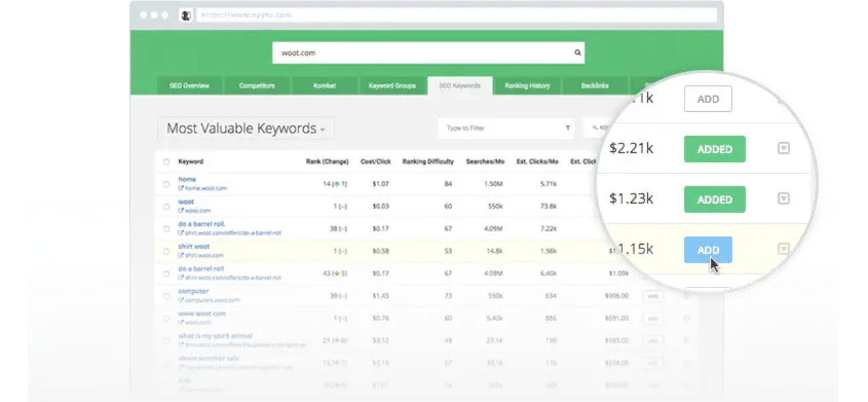
Task: Click the $1.43 cost value in the computer row
Action: click(380, 295)
